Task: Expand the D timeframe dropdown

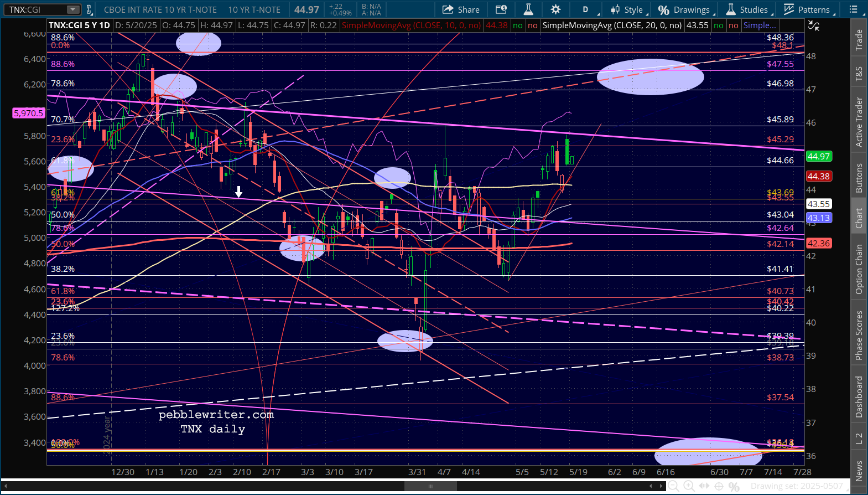Action: tap(585, 9)
